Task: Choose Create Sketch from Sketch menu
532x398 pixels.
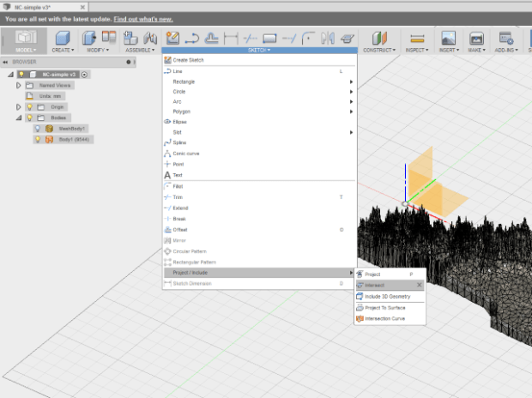Action: click(x=259, y=60)
